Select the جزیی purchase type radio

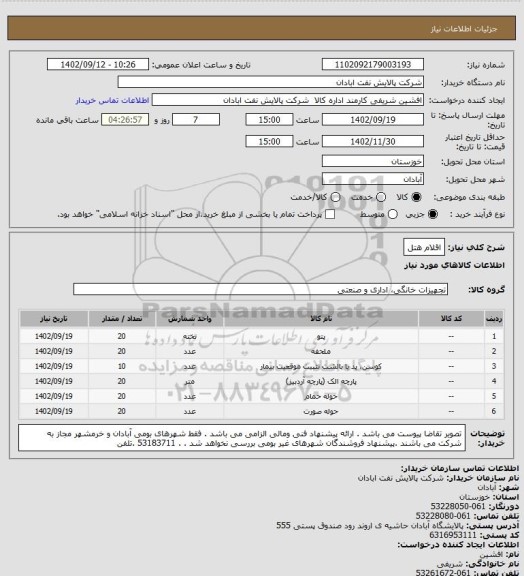[x=433, y=215]
